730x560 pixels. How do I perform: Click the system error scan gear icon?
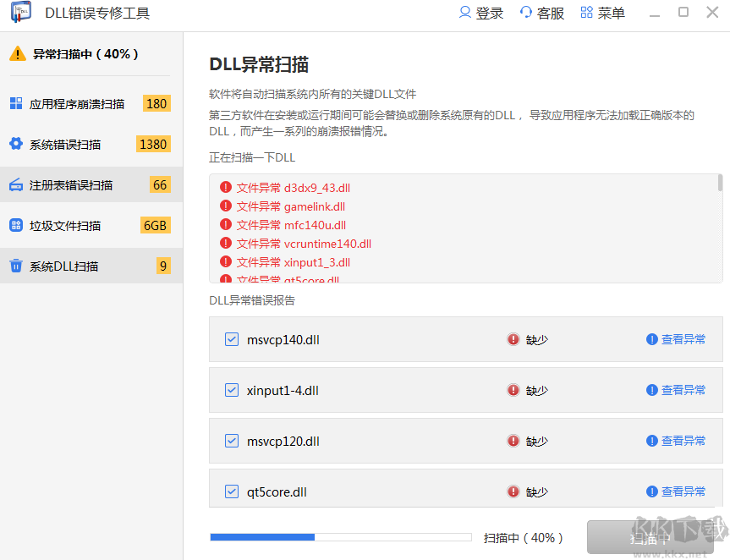16,144
